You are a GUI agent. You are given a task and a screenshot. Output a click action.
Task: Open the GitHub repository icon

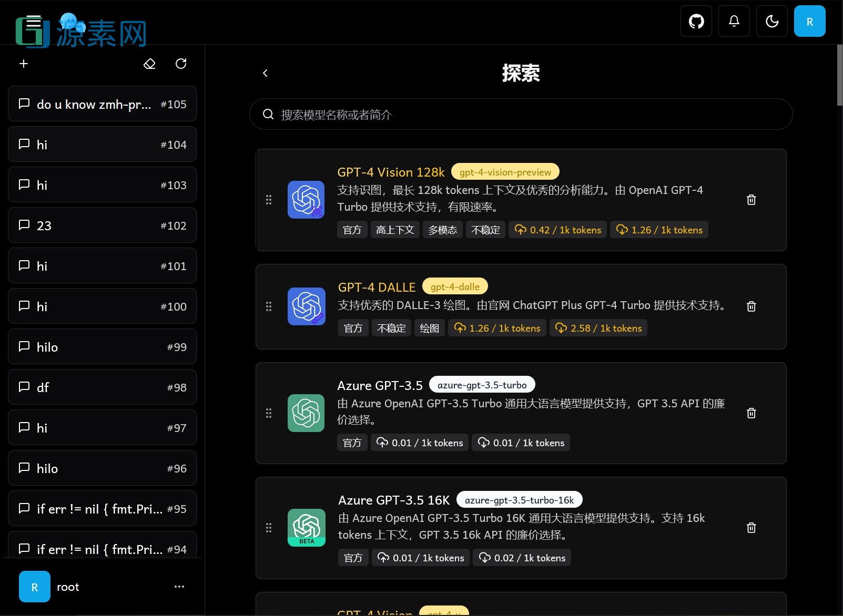[696, 21]
